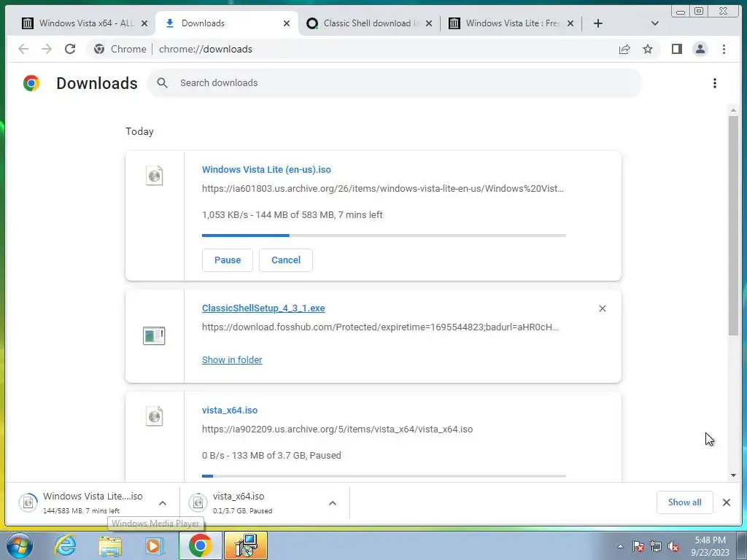Open Action Center flag icon in tray
Image resolution: width=747 pixels, height=560 pixels.
point(638,547)
